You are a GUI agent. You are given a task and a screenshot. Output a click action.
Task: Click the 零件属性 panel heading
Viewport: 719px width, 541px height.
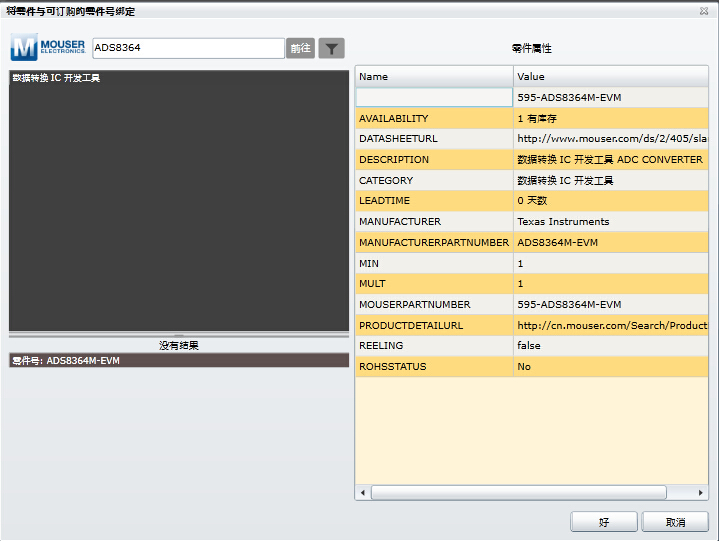pyautogui.click(x=531, y=48)
